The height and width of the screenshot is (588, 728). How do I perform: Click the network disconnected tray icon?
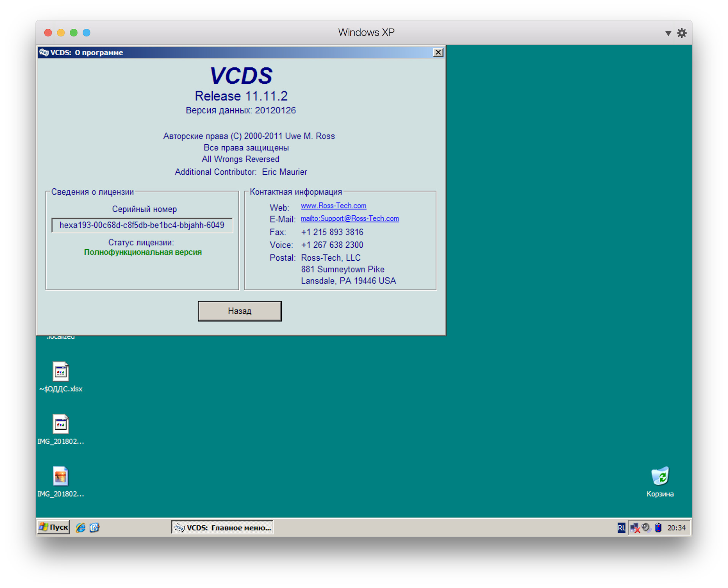pos(635,527)
